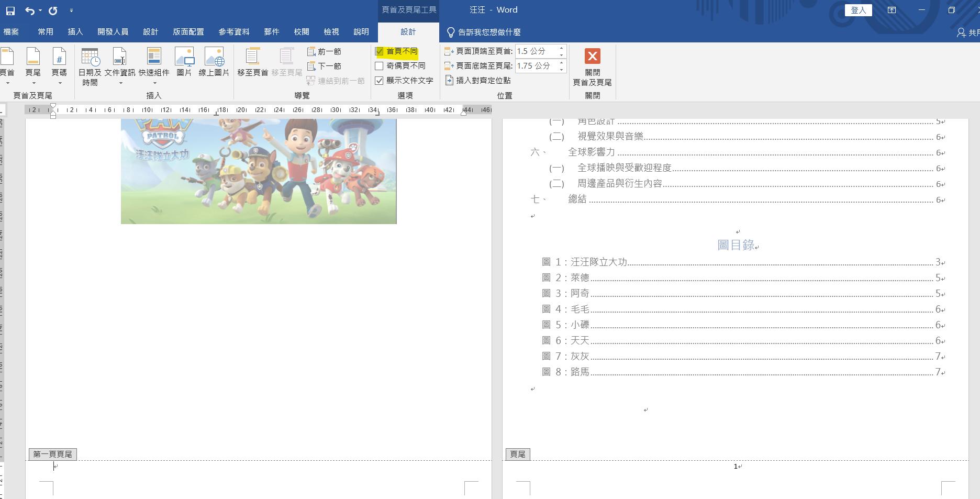This screenshot has height=499, width=980.
Task: Open the 告訴我您想做什麼 lightbulb search
Action: pos(484,32)
